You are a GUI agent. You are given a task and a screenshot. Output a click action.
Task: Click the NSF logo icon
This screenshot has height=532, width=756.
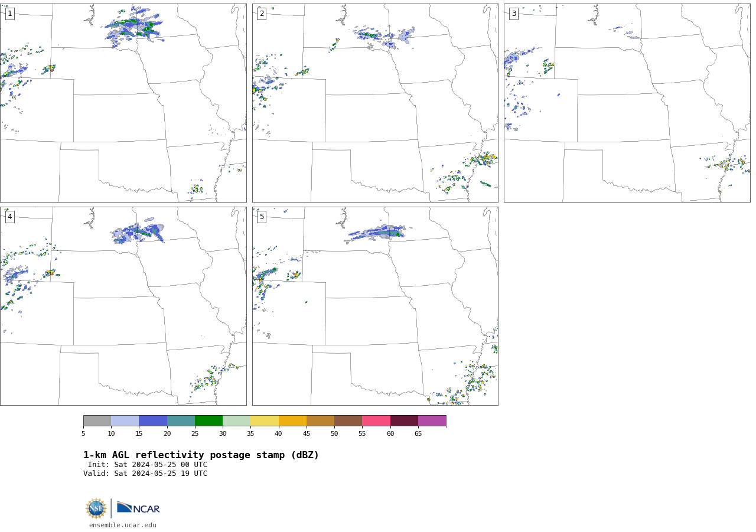tap(96, 508)
